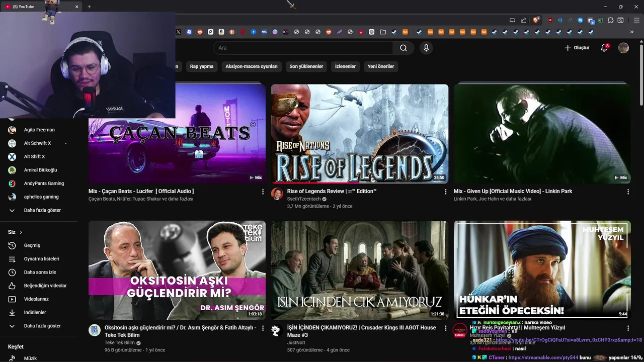The image size is (644, 362).
Task: Open the X bookmark in bookmarks bar
Action: [x=178, y=32]
